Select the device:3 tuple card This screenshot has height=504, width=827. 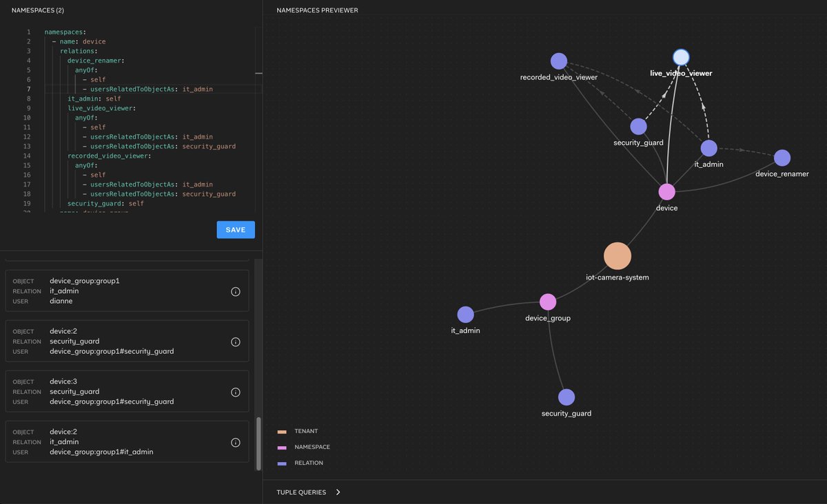click(x=127, y=391)
